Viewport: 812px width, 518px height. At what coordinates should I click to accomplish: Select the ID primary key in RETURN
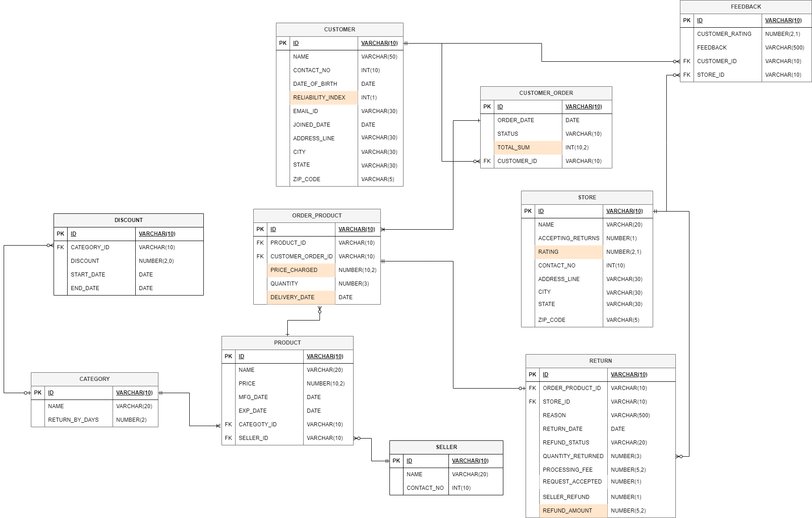click(x=545, y=375)
